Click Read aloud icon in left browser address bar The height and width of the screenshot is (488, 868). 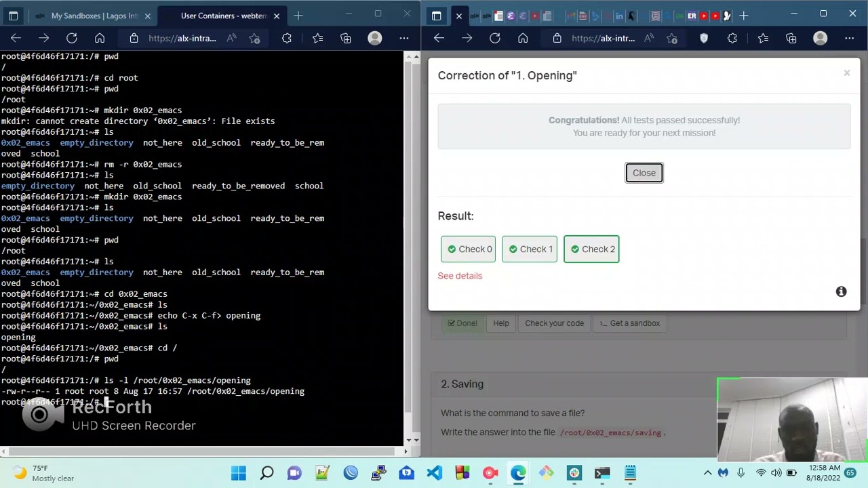pos(231,39)
